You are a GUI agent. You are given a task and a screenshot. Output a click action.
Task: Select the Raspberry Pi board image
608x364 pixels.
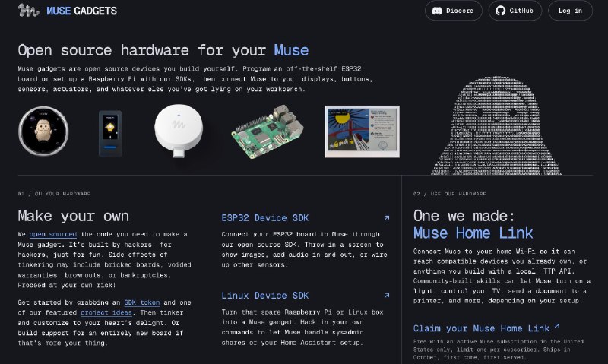[268, 131]
